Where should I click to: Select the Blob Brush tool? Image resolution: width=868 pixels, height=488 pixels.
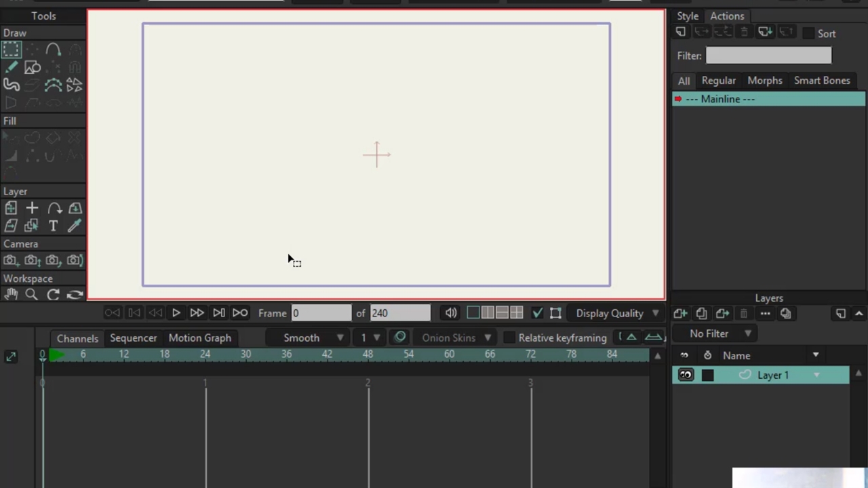click(11, 85)
